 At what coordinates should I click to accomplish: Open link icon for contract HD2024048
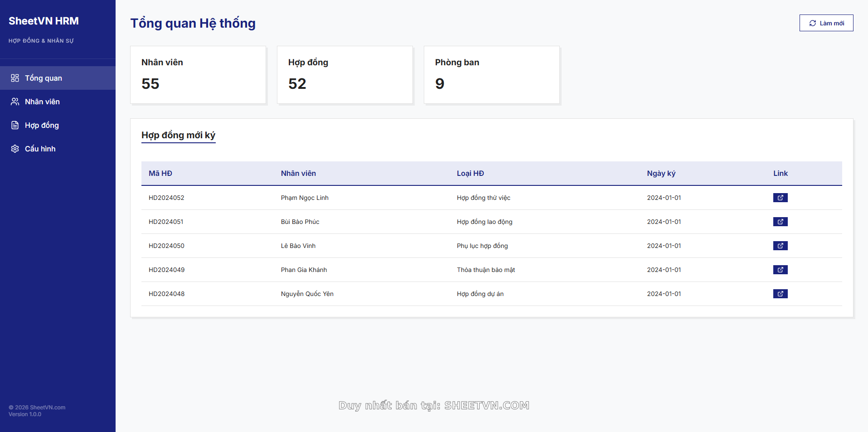tap(780, 294)
